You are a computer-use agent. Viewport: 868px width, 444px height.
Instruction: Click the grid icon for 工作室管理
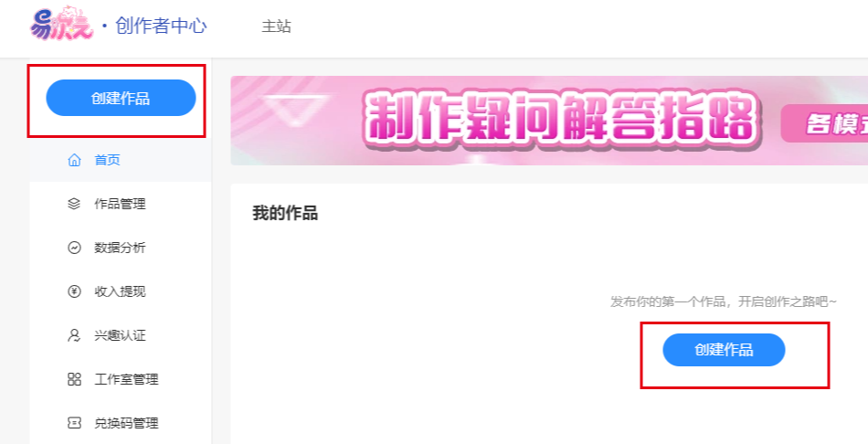coord(74,379)
